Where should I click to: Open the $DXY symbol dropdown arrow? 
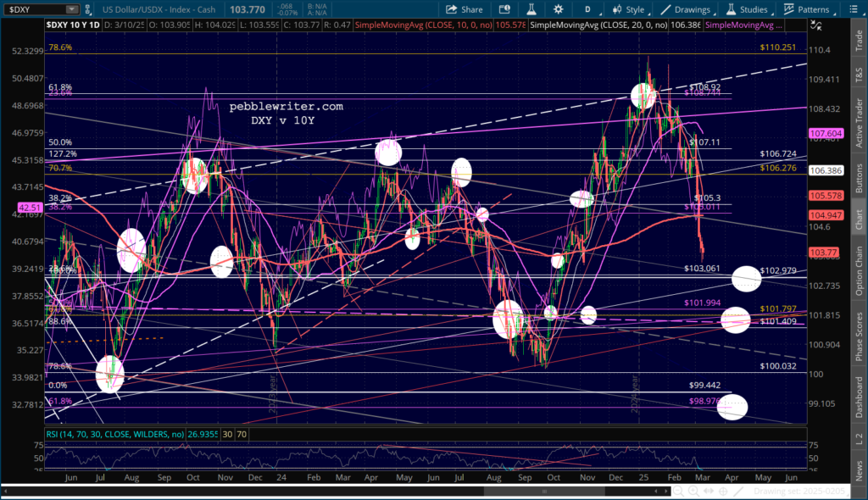coord(70,9)
